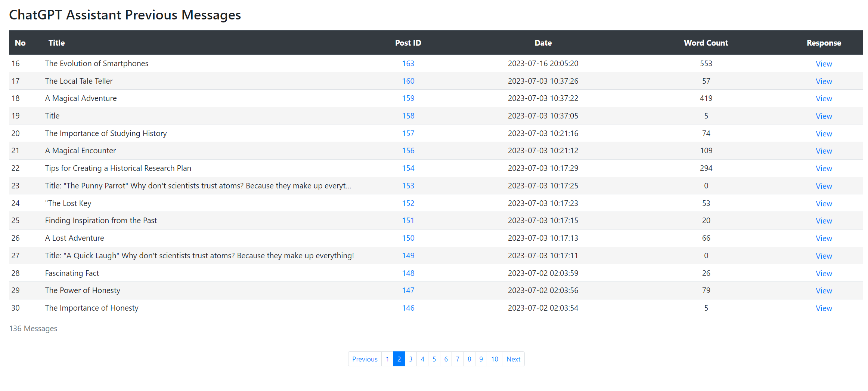This screenshot has height=391, width=868.
Task: Open Post ID 160 link
Action: [408, 81]
